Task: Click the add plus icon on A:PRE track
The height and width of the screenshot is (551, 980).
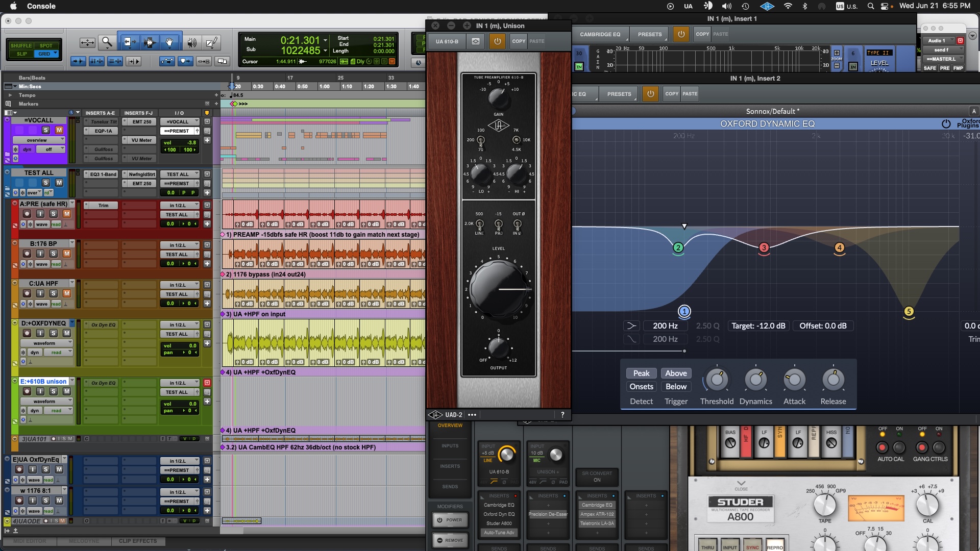Action: (x=207, y=224)
